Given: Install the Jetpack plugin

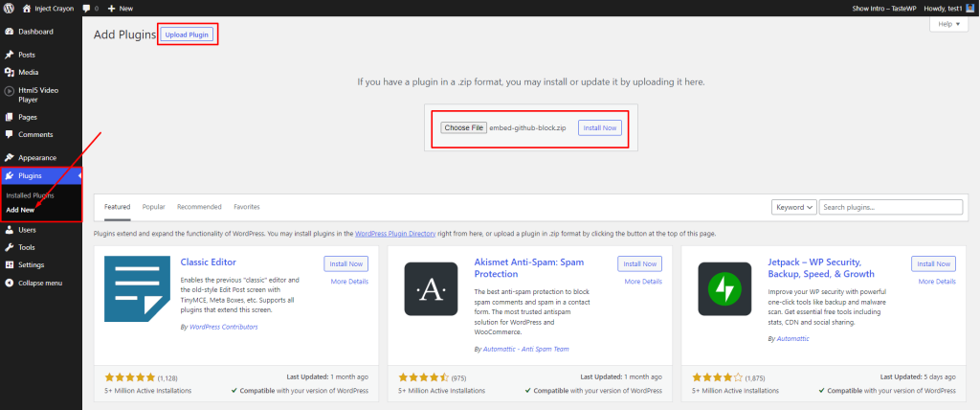Looking at the screenshot, I should point(934,264).
